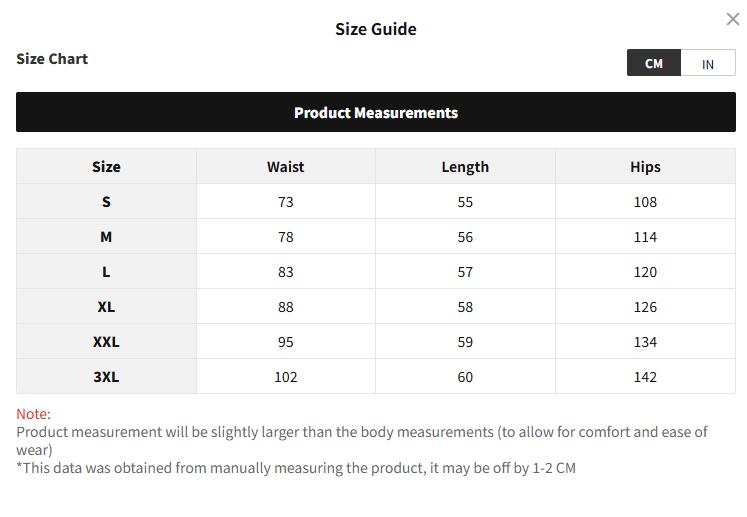The height and width of the screenshot is (517, 747).
Task: Click the red Note label
Action: 33,414
